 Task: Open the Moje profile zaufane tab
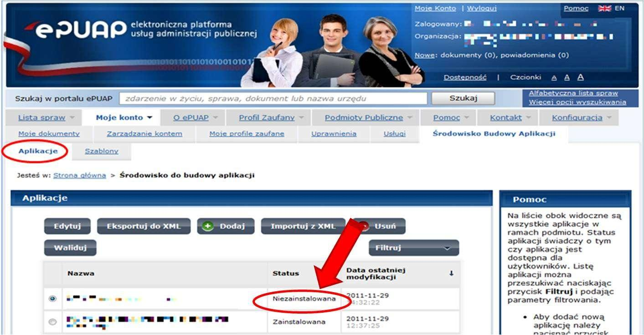pyautogui.click(x=247, y=134)
